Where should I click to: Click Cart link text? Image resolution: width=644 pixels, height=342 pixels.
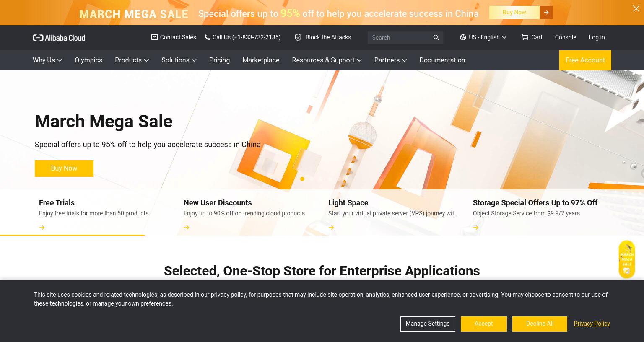tap(537, 37)
